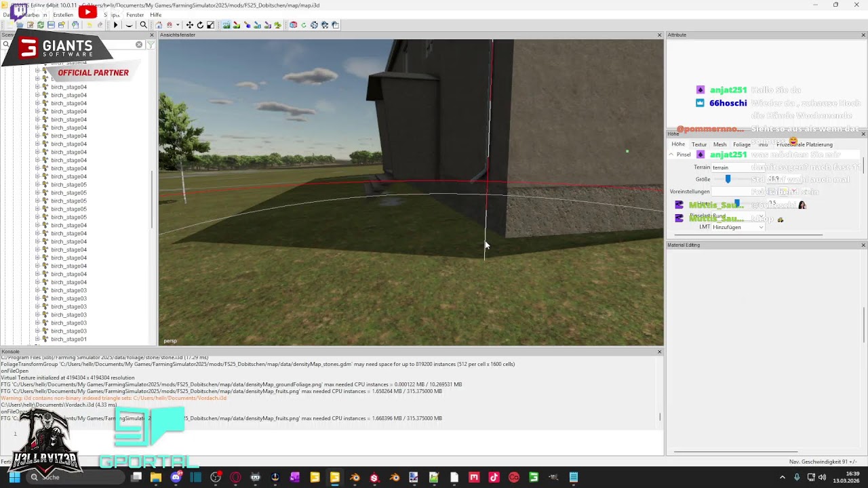Click the Terrain name input field
The width and height of the screenshot is (868, 488).
tap(738, 167)
